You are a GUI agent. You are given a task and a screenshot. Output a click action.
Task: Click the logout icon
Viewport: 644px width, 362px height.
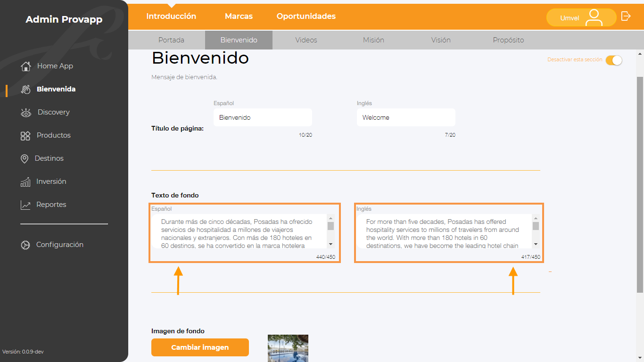pyautogui.click(x=626, y=16)
